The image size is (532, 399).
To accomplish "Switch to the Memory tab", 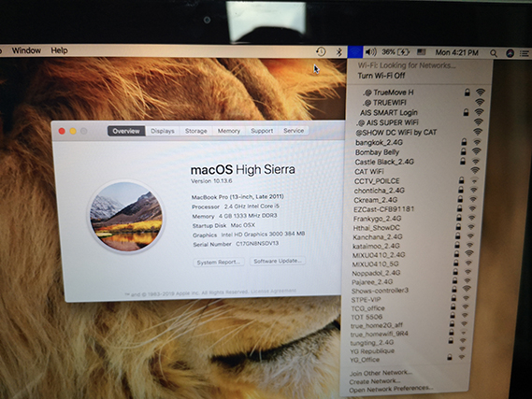I will (229, 131).
